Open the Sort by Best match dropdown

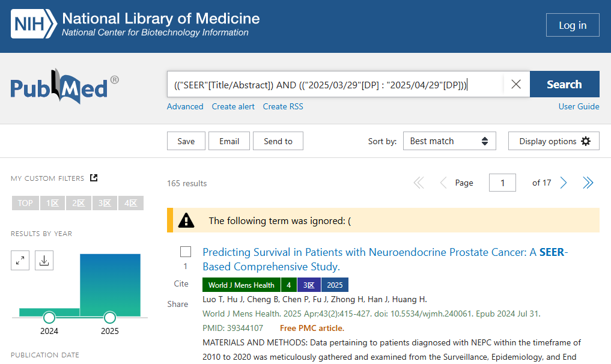(x=449, y=141)
